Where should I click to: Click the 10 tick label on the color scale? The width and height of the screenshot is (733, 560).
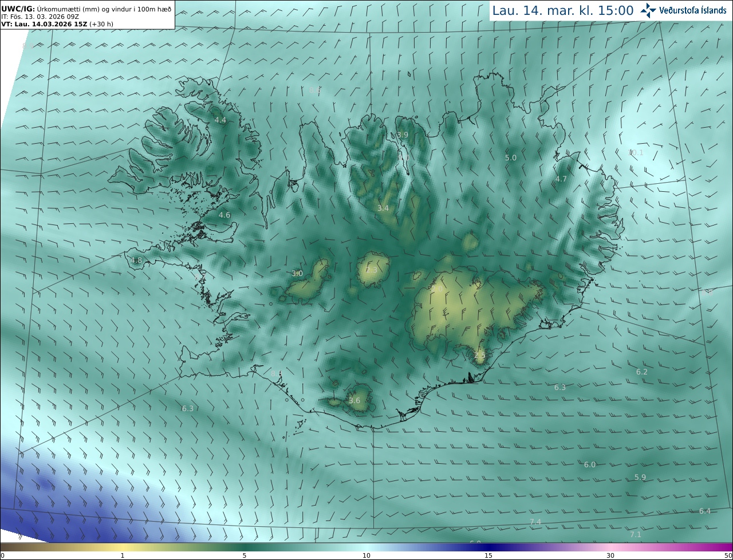pyautogui.click(x=366, y=555)
